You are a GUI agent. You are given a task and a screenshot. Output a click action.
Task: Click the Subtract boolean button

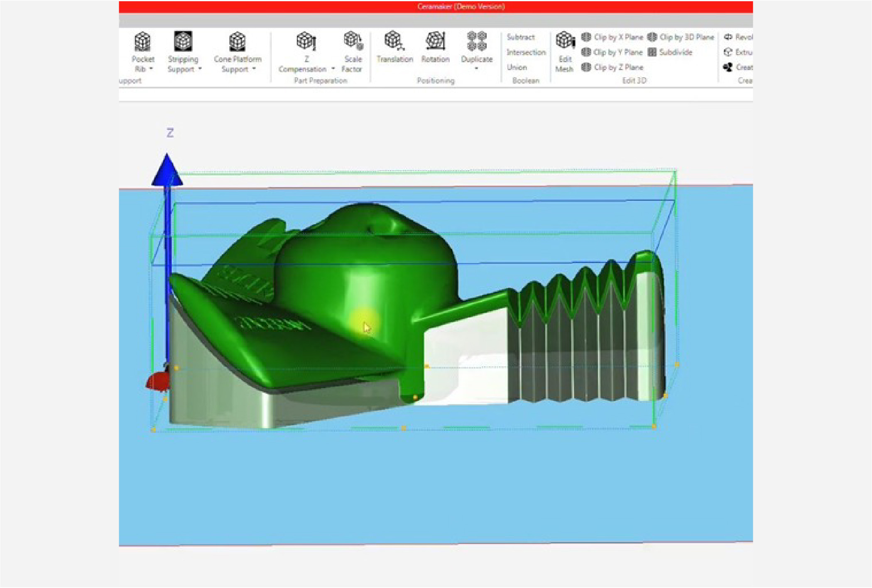click(x=521, y=37)
